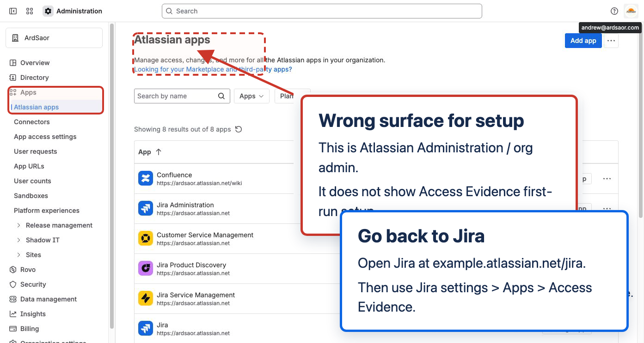Viewport: 644px width, 343px height.
Task: Open the app switcher grid icon
Action: coord(30,11)
